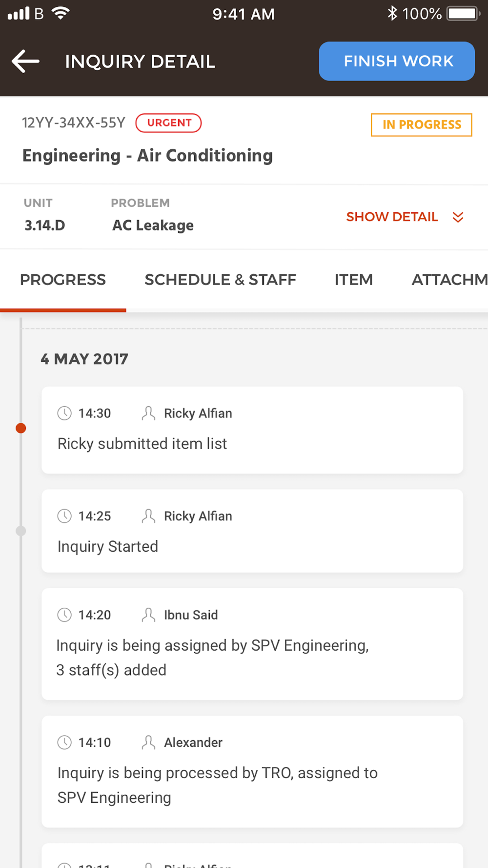This screenshot has width=488, height=868.
Task: Expand details with the double chevron
Action: (458, 217)
